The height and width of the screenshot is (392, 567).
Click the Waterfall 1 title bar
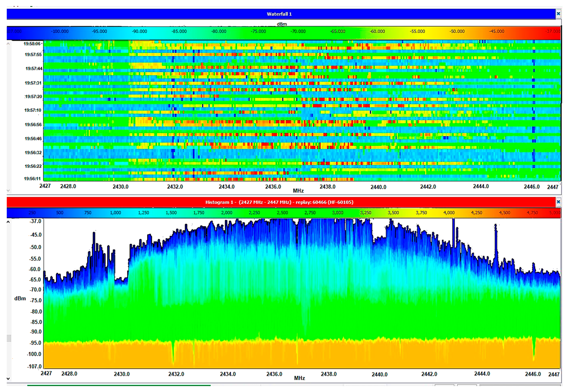pyautogui.click(x=279, y=14)
